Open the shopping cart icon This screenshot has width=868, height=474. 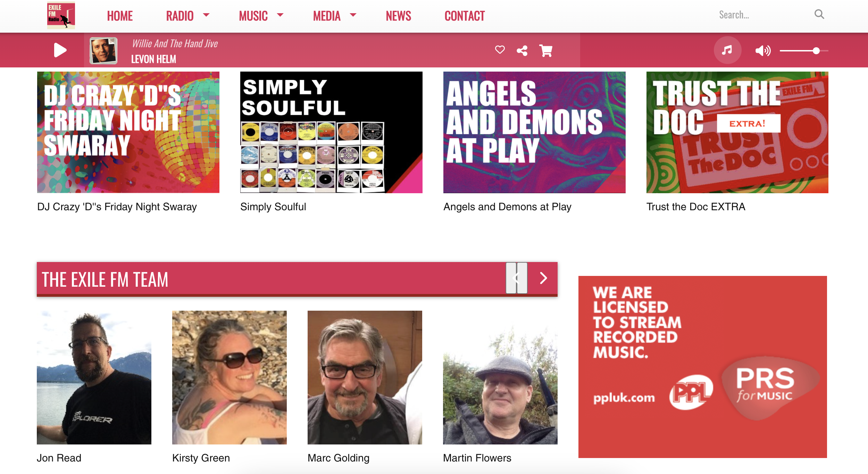[546, 51]
